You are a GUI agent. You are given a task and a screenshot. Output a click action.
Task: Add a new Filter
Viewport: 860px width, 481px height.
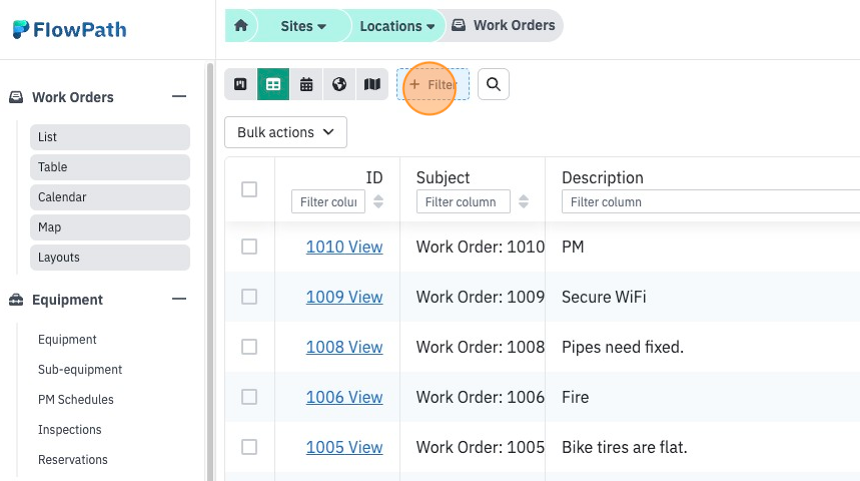[433, 84]
